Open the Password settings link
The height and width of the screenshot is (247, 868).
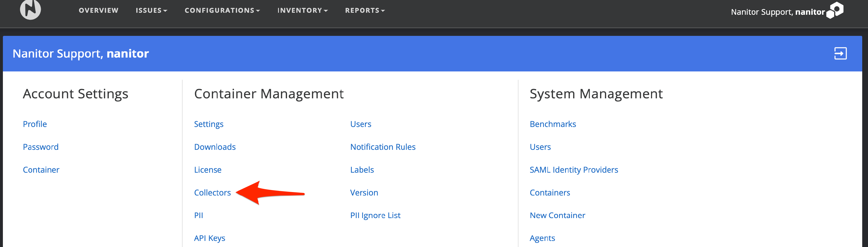tap(41, 147)
